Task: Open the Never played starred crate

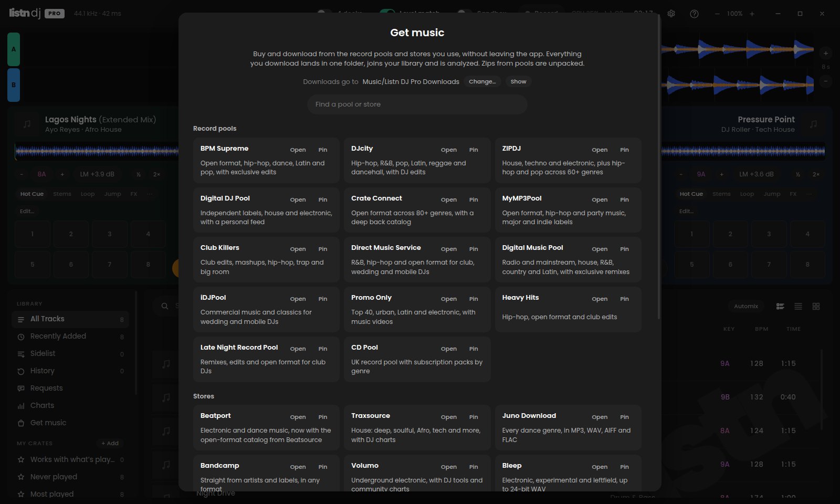Action: [x=70, y=477]
